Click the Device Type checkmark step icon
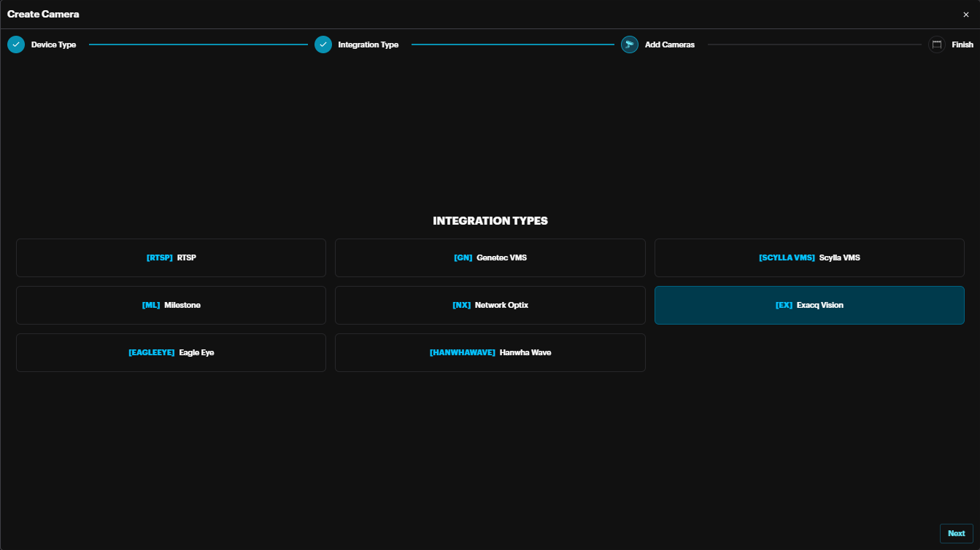This screenshot has width=980, height=550. tap(16, 44)
